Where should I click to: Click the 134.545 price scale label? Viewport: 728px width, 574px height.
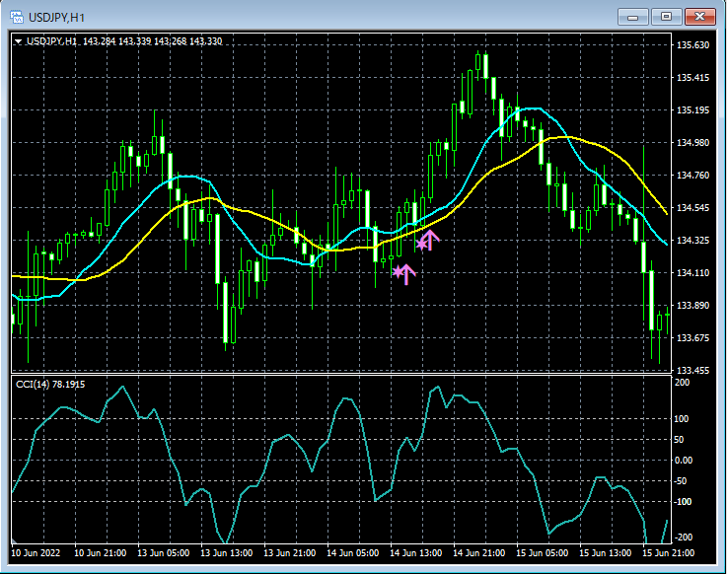[x=693, y=207]
